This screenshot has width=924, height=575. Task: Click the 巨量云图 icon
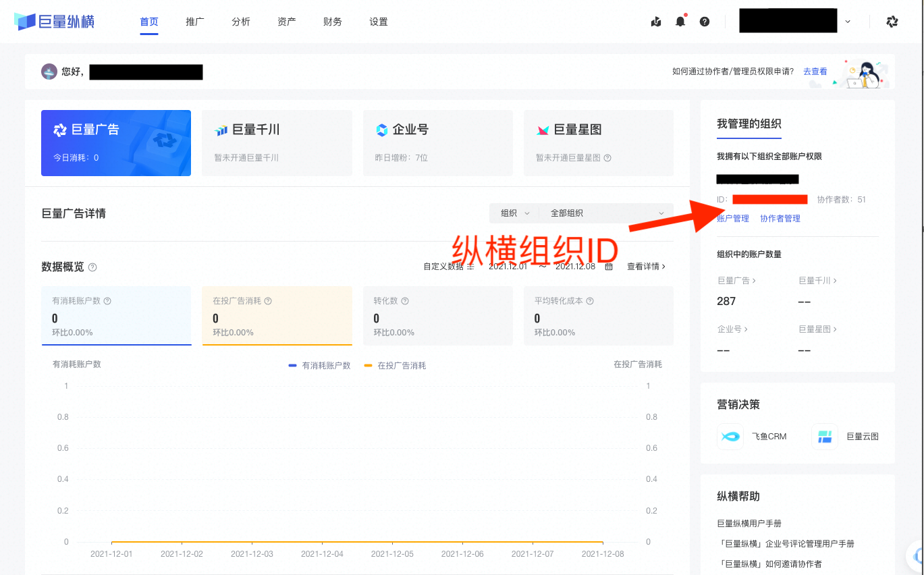click(x=824, y=437)
